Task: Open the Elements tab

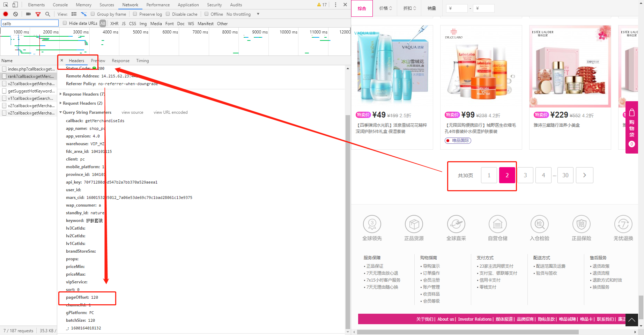Action: (x=36, y=5)
